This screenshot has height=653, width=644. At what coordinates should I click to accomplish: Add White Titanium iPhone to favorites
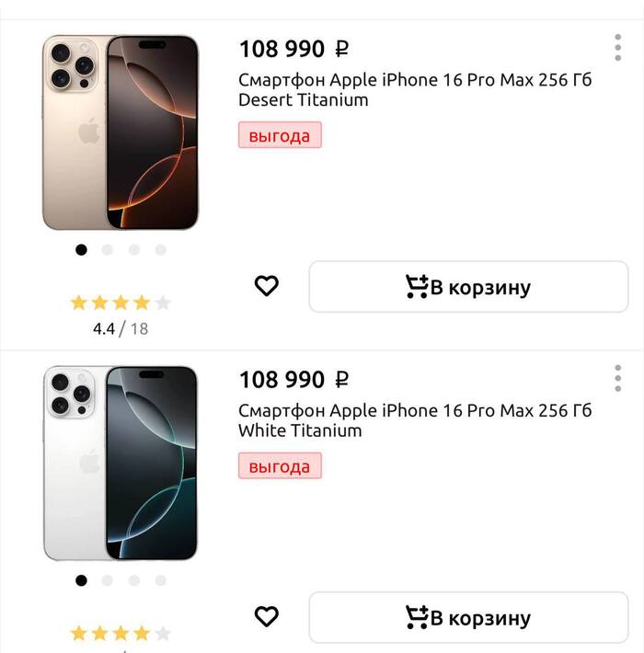266,617
